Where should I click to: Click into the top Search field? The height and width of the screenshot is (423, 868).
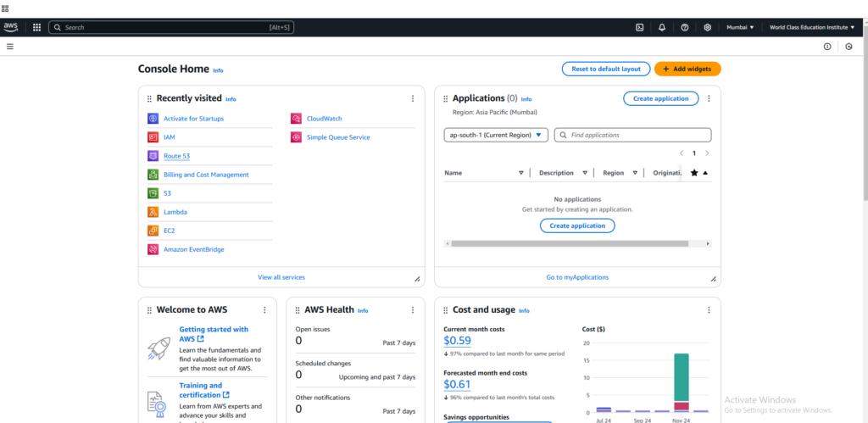pyautogui.click(x=171, y=27)
